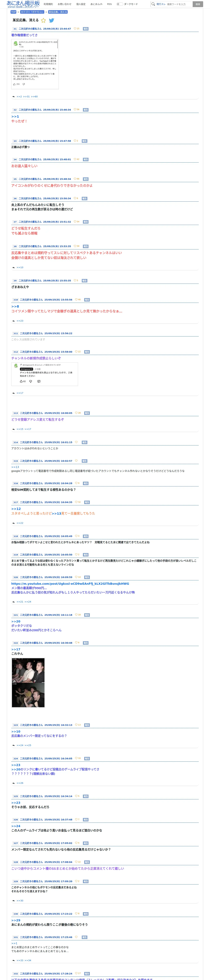
Task: Click the search magnifier icon
Action: (x=153, y=4)
